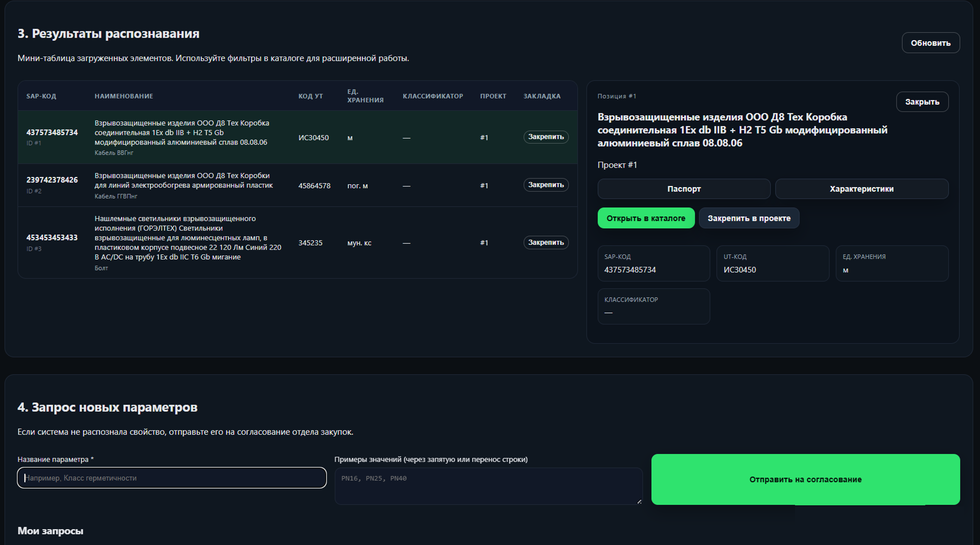Grab the textarea resize handle

[639, 502]
